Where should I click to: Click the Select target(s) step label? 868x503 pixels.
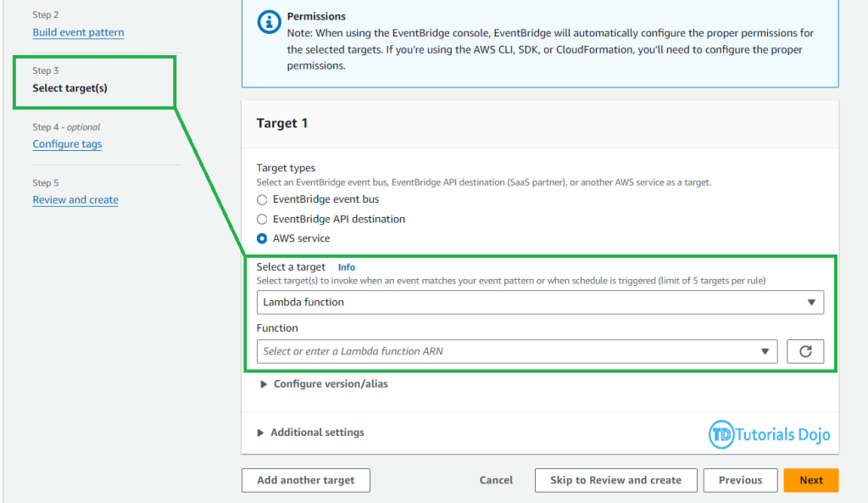pyautogui.click(x=70, y=88)
